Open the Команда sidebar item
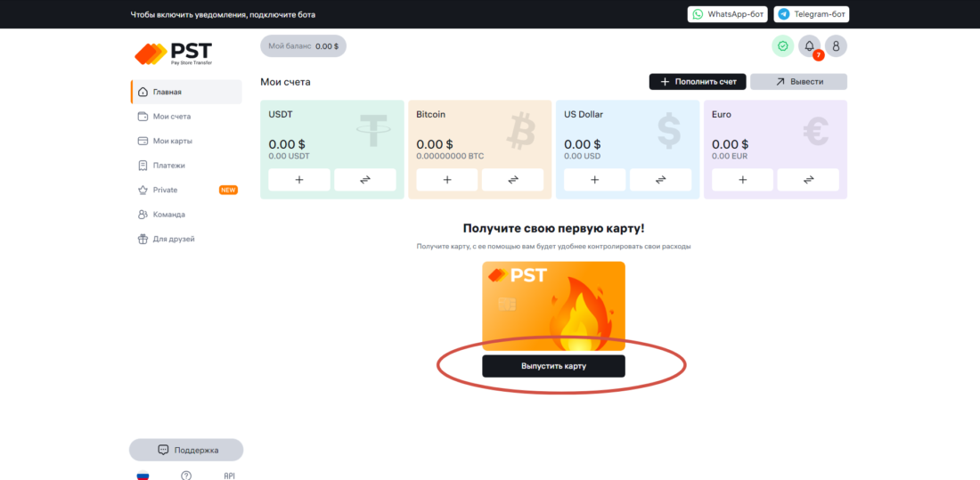This screenshot has height=480, width=980. pyautogui.click(x=186, y=215)
